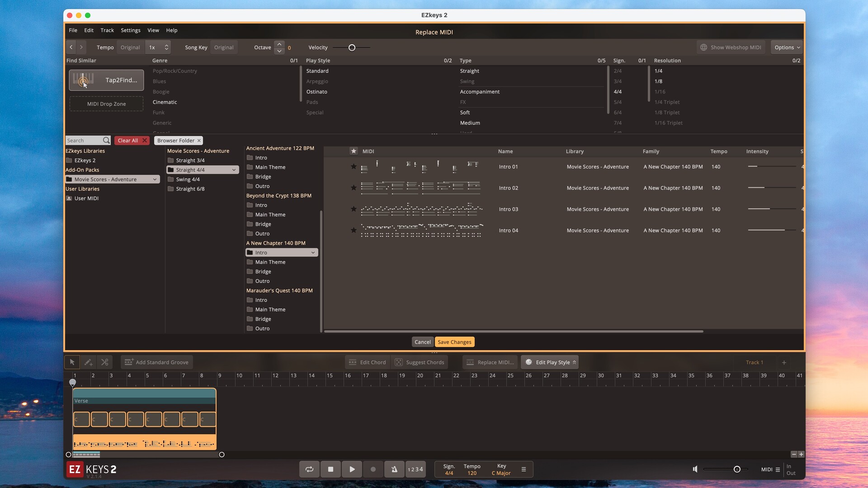Viewport: 868px width, 488px height.
Task: Open the Settings menu
Action: click(130, 30)
